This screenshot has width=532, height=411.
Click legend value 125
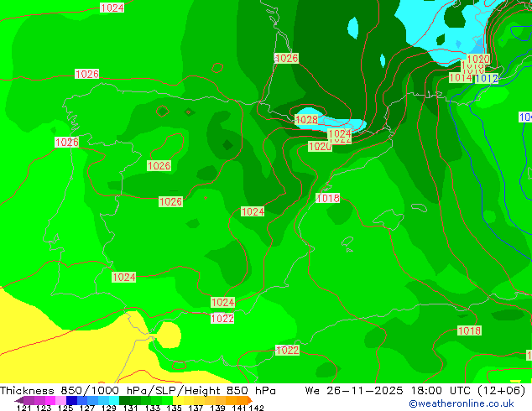point(65,408)
